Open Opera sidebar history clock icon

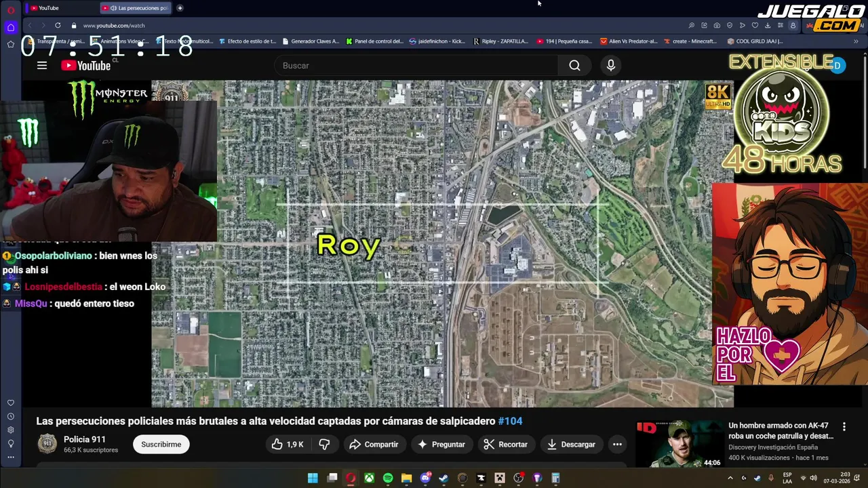pos(10,417)
